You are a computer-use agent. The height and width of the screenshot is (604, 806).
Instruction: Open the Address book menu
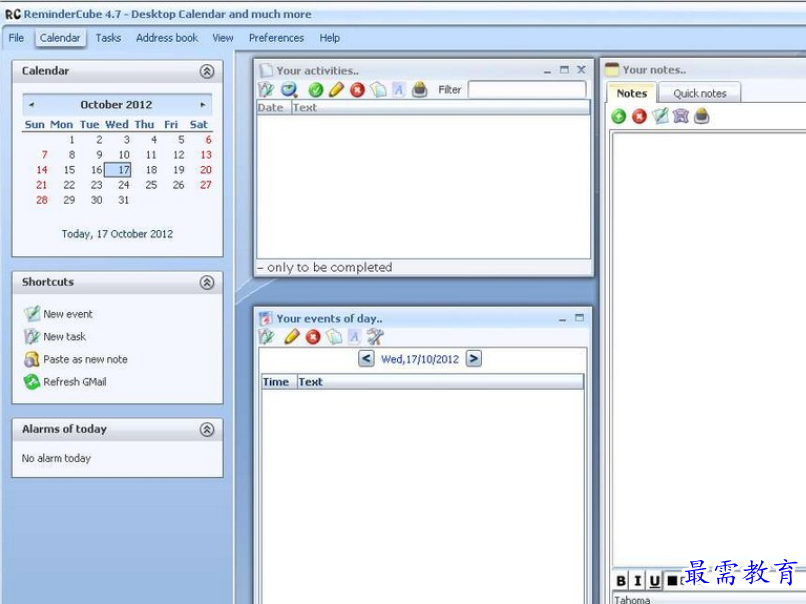tap(167, 38)
